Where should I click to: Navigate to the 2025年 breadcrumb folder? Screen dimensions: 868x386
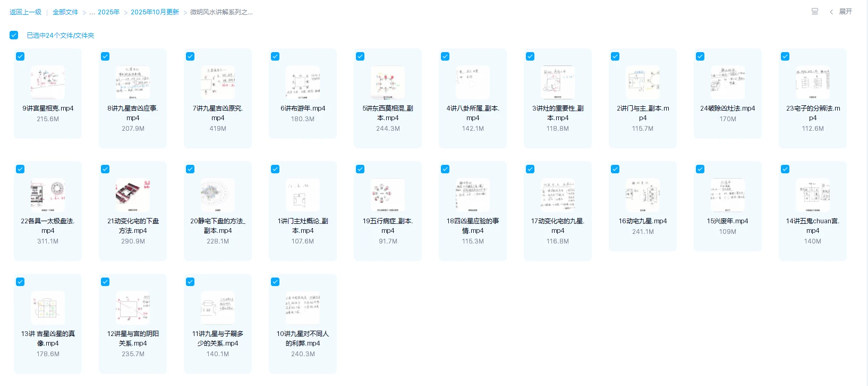[109, 12]
